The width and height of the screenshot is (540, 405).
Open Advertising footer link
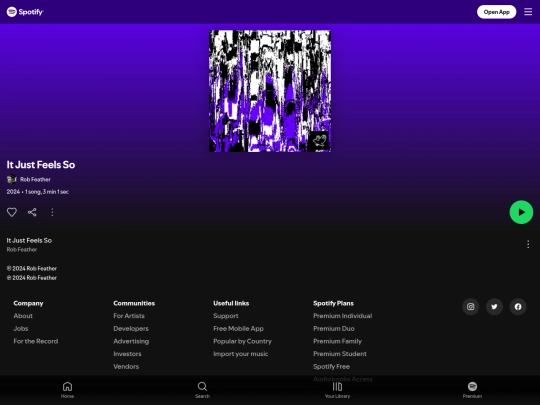point(131,341)
